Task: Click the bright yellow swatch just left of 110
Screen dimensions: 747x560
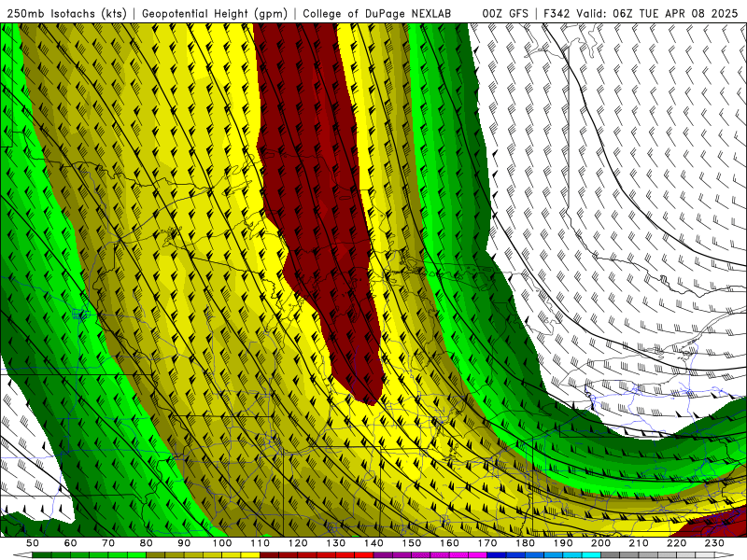Action: click(250, 555)
